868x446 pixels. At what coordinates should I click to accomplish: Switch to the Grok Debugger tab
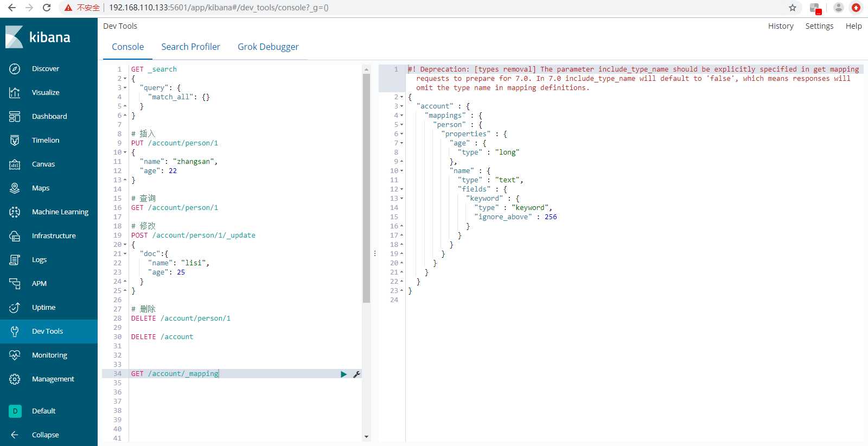click(268, 47)
